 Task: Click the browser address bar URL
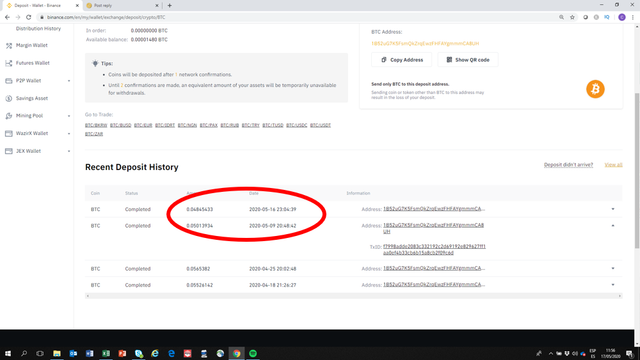click(106, 17)
